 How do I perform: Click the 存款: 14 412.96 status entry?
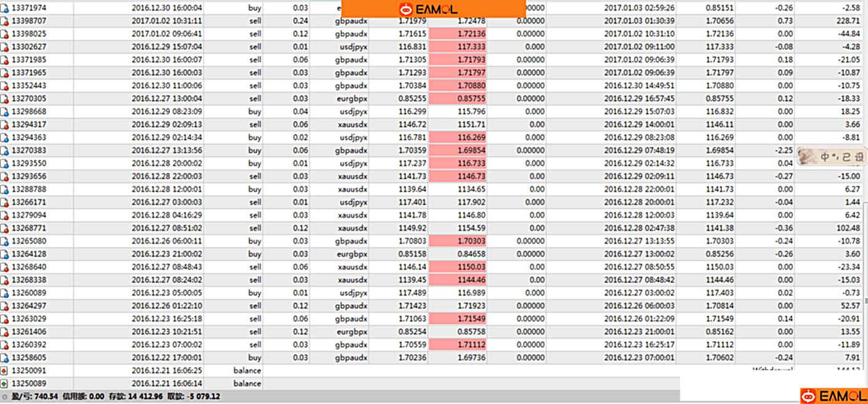(136, 397)
